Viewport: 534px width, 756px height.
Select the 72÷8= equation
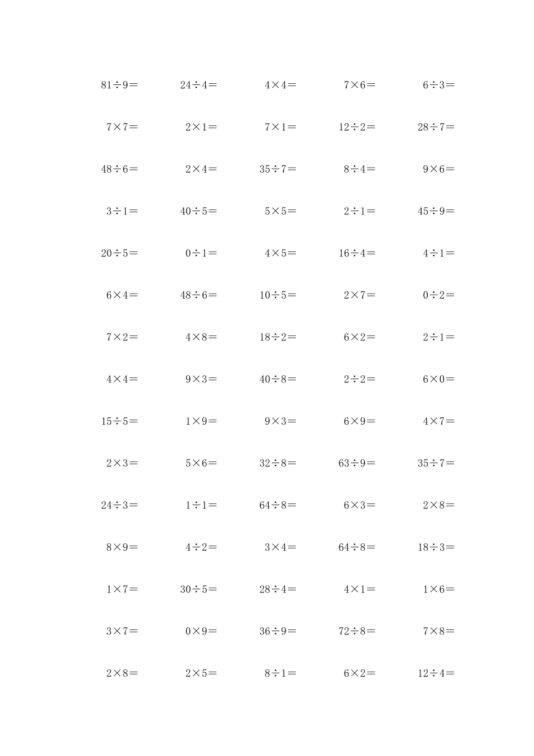click(x=357, y=631)
